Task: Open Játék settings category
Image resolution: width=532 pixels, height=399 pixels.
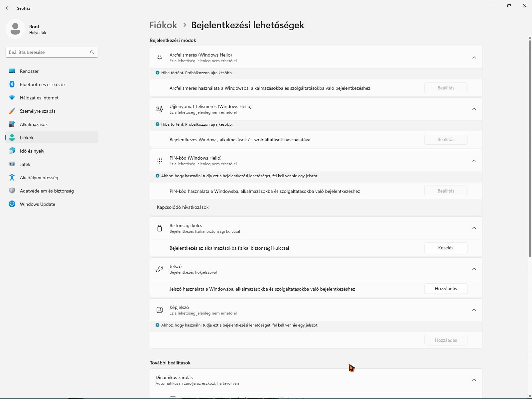Action: pyautogui.click(x=52, y=164)
